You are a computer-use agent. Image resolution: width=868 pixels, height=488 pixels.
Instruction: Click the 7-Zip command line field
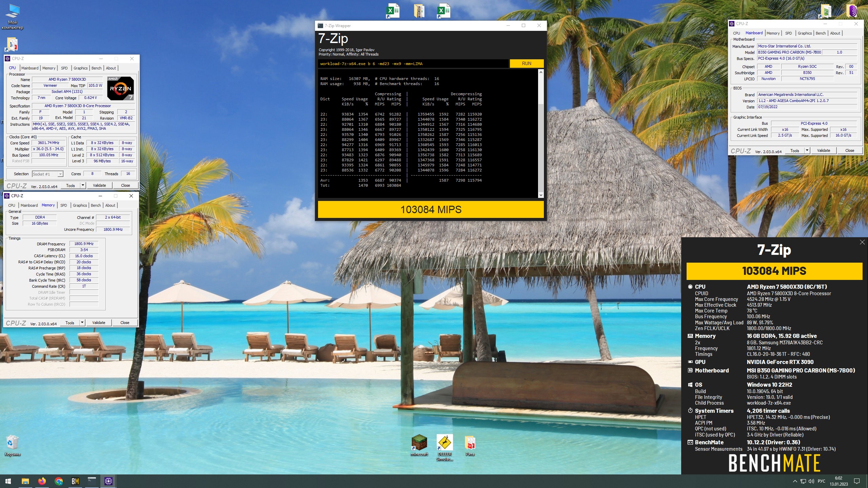coord(413,64)
